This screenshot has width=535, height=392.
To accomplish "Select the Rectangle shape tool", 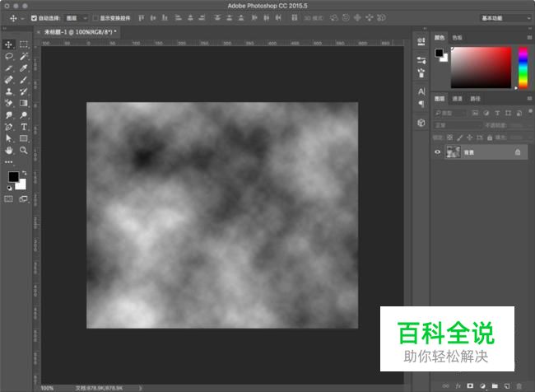I will [x=24, y=138].
